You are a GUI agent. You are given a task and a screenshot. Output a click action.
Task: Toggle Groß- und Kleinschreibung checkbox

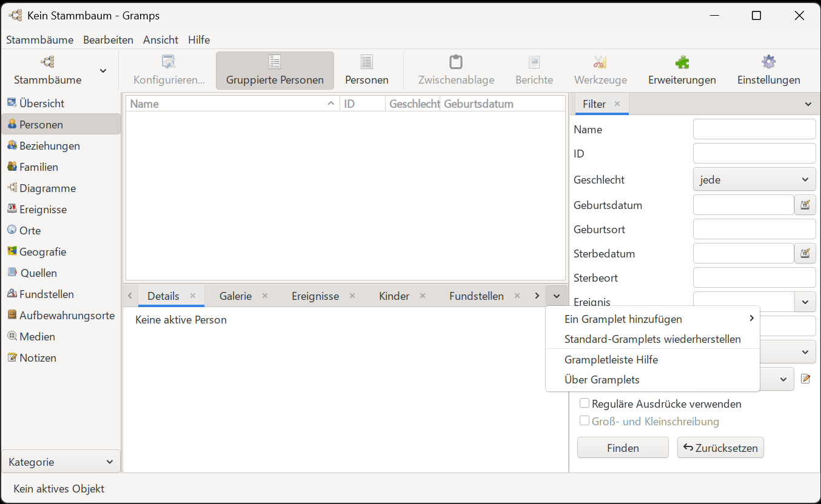[585, 420]
